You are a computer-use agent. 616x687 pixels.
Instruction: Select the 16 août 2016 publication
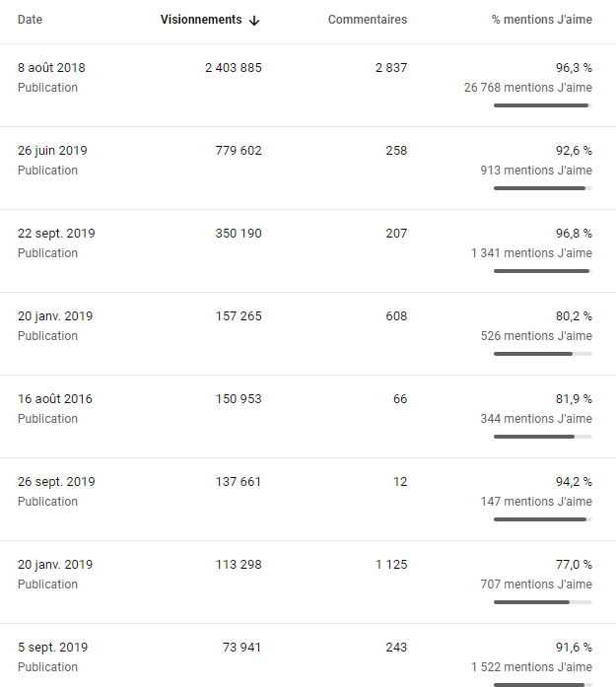[x=308, y=417]
